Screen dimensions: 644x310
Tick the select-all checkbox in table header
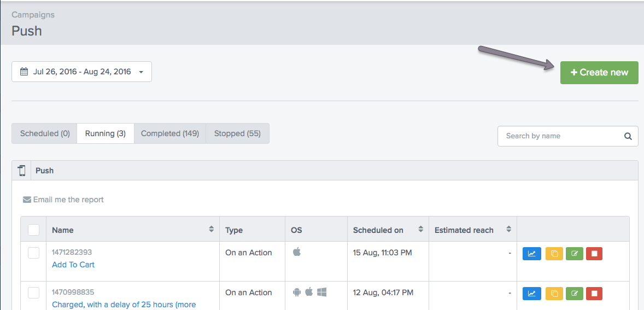pos(34,230)
